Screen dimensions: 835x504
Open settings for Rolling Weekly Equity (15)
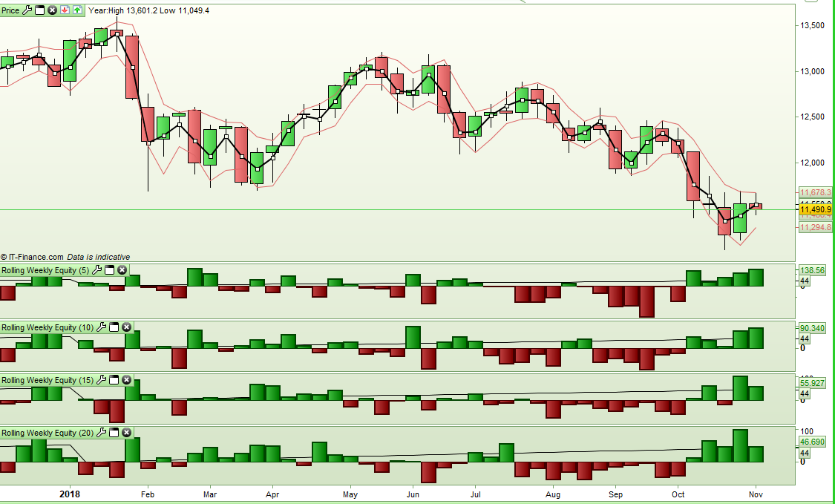(101, 380)
